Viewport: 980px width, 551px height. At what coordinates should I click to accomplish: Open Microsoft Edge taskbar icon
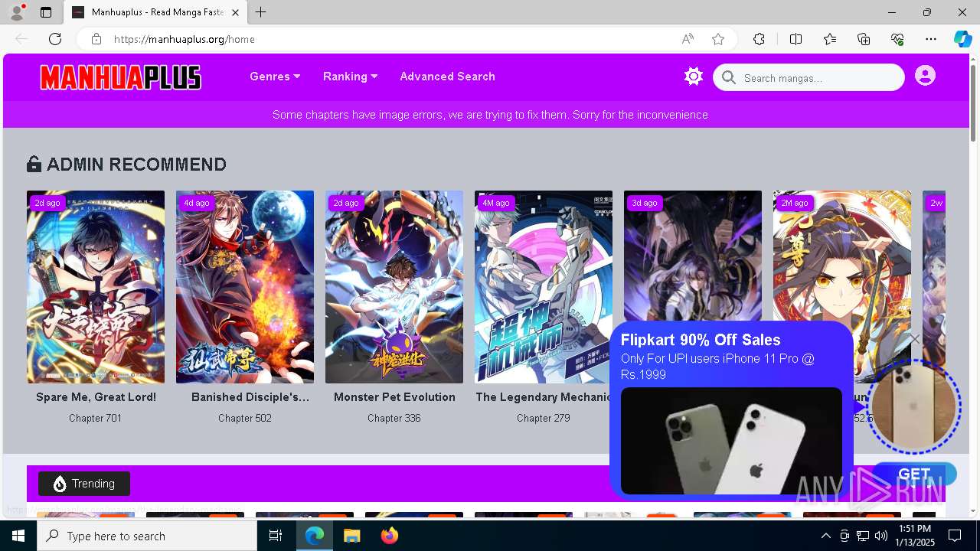click(x=315, y=536)
